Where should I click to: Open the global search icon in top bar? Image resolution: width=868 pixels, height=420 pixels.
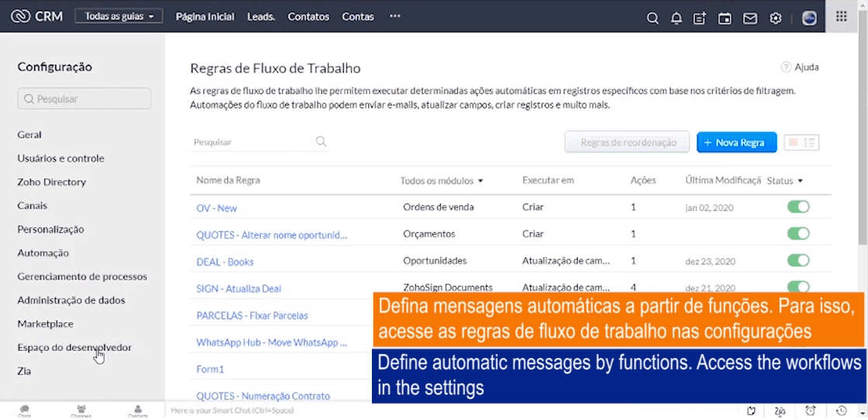[x=653, y=19]
